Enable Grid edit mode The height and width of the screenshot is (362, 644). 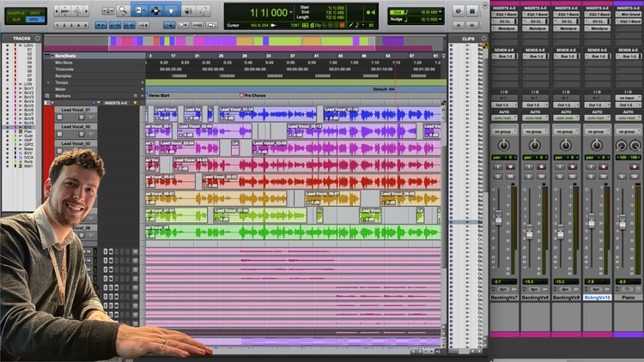point(35,19)
